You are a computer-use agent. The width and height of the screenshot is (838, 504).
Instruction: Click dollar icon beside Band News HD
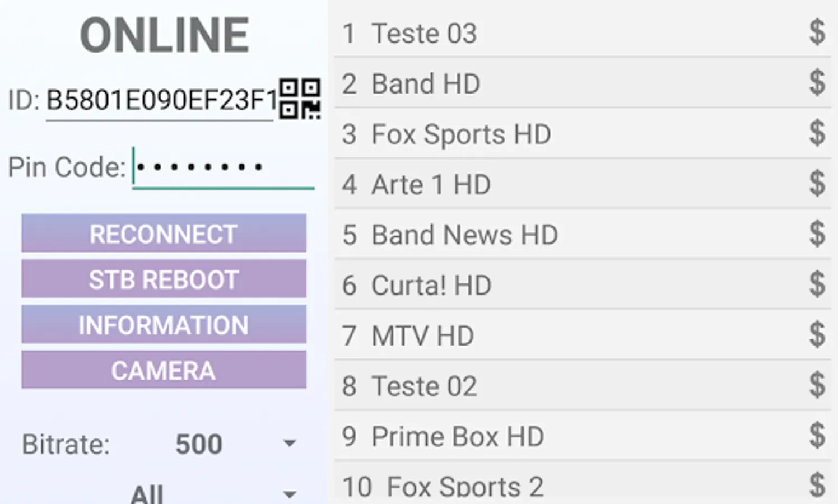pos(817,234)
